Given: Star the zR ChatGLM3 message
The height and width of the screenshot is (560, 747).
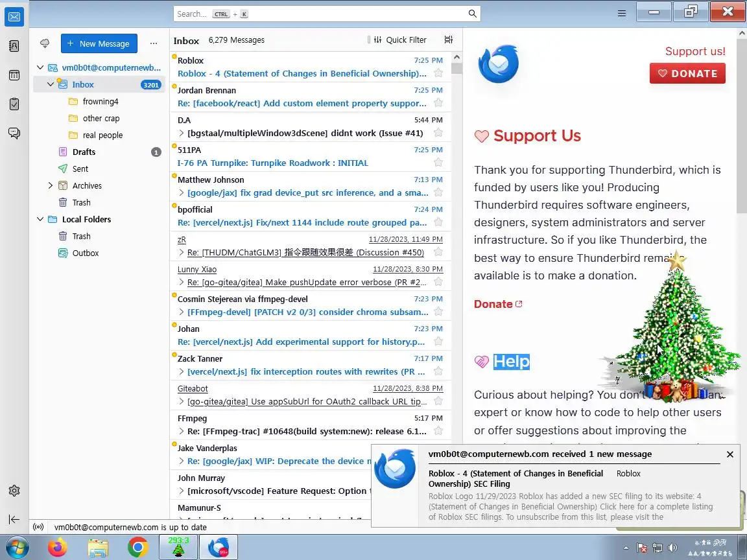Looking at the screenshot, I should point(438,252).
